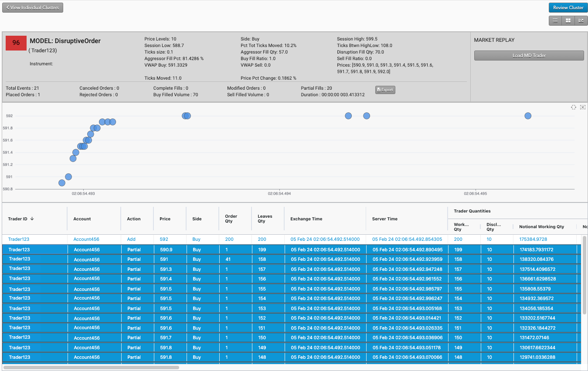The width and height of the screenshot is (588, 371).
Task: Click chart data point at price 591
Action: click(68, 177)
